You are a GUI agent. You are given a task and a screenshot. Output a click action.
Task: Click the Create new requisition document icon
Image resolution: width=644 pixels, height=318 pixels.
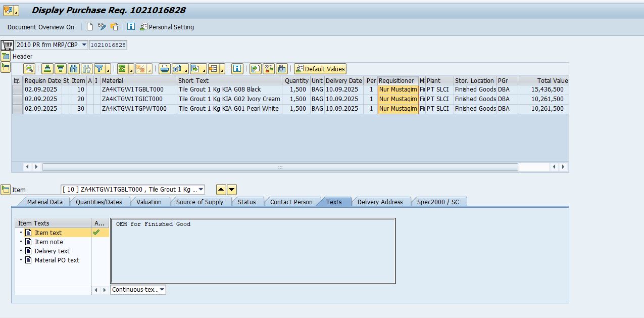[x=90, y=27]
